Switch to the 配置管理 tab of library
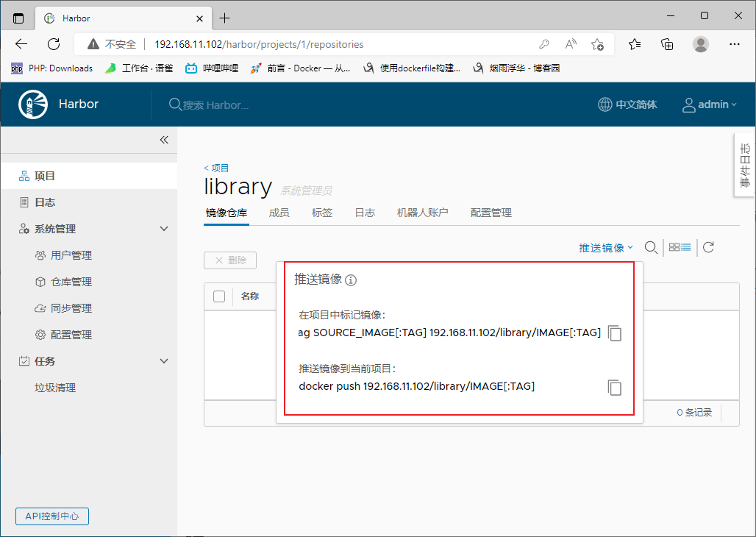The width and height of the screenshot is (756, 537). pos(491,213)
